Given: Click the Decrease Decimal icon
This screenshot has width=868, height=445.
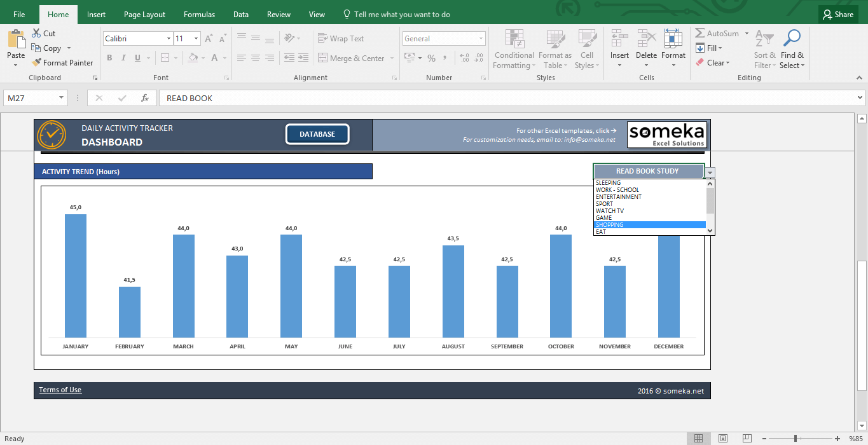Looking at the screenshot, I should click(479, 58).
